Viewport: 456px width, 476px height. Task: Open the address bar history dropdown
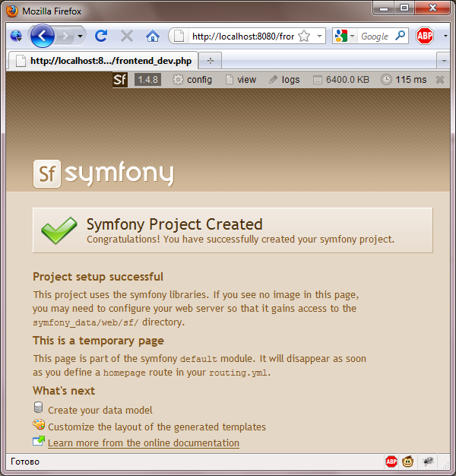pyautogui.click(x=319, y=36)
